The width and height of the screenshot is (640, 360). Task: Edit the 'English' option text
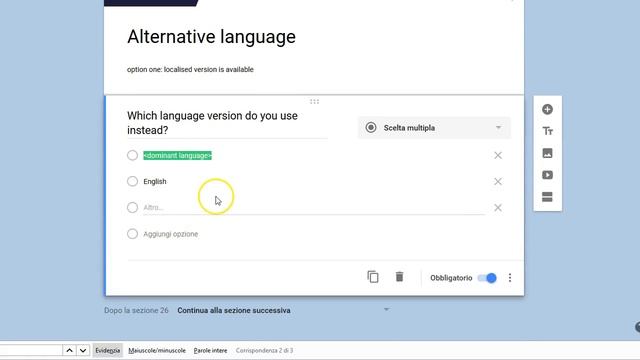[x=155, y=182]
